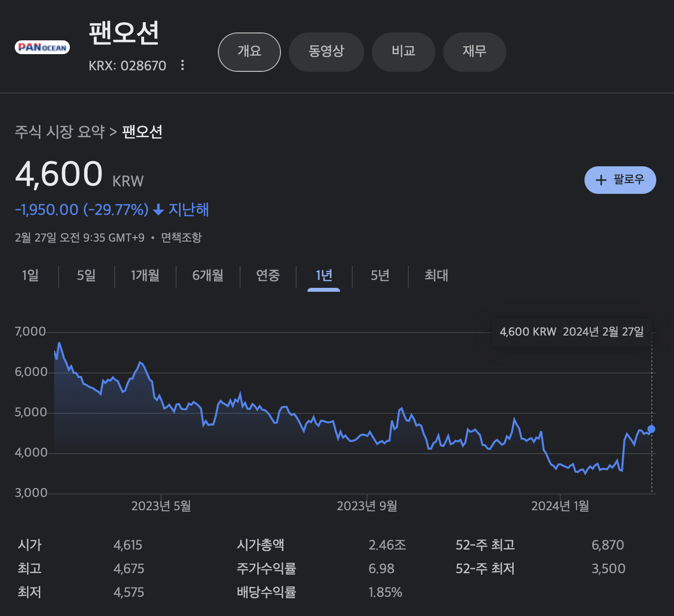Click the 2023년 5월 axis label
This screenshot has width=674, height=616.
pyautogui.click(x=161, y=506)
